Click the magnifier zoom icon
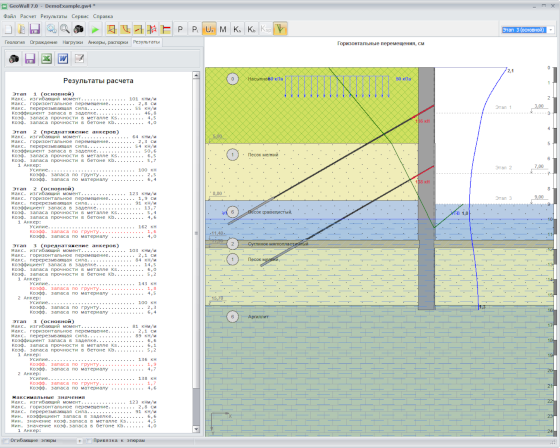 [65, 29]
